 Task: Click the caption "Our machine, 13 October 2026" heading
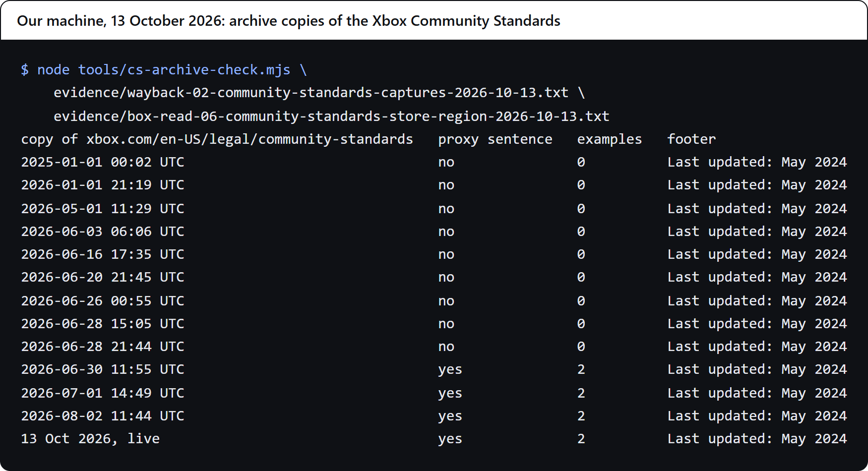click(x=288, y=21)
